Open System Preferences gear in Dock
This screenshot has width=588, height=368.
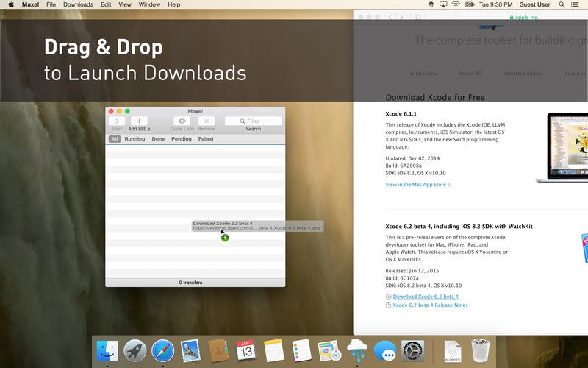pyautogui.click(x=413, y=351)
